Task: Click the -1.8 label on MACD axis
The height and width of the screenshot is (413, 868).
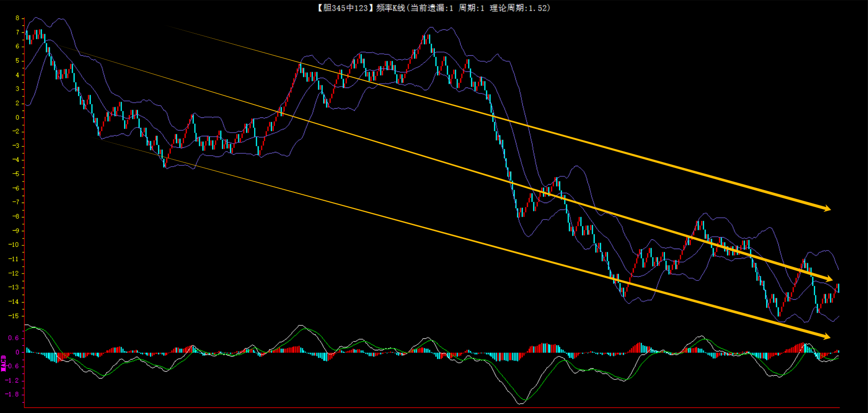Action: [x=12, y=394]
